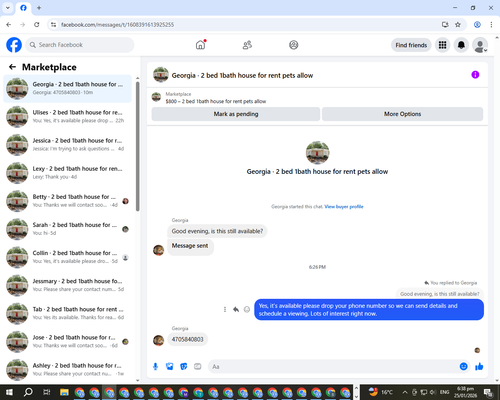Screen dimensions: 500x400
Task: Open the Facebook menu grid icon
Action: (442, 45)
